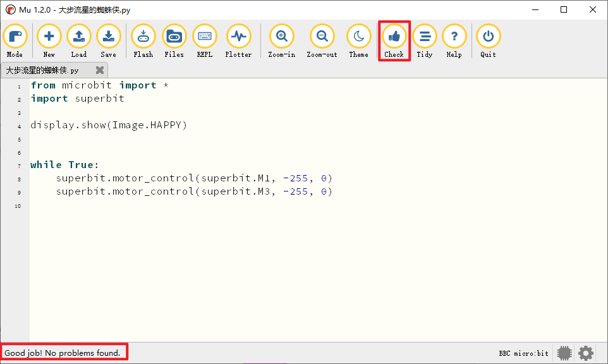608x364 pixels.
Task: Click the 'while True:' line
Action: [x=64, y=165]
